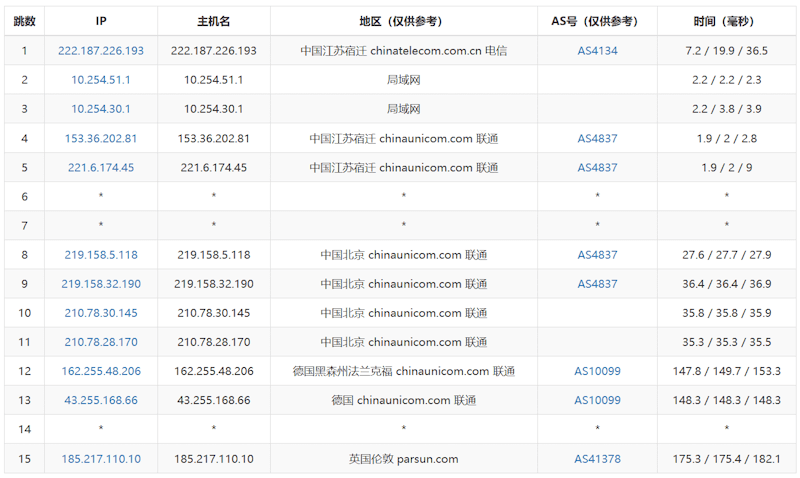
Task: Select hostname cell 210.78.28.170
Action: [x=214, y=342]
